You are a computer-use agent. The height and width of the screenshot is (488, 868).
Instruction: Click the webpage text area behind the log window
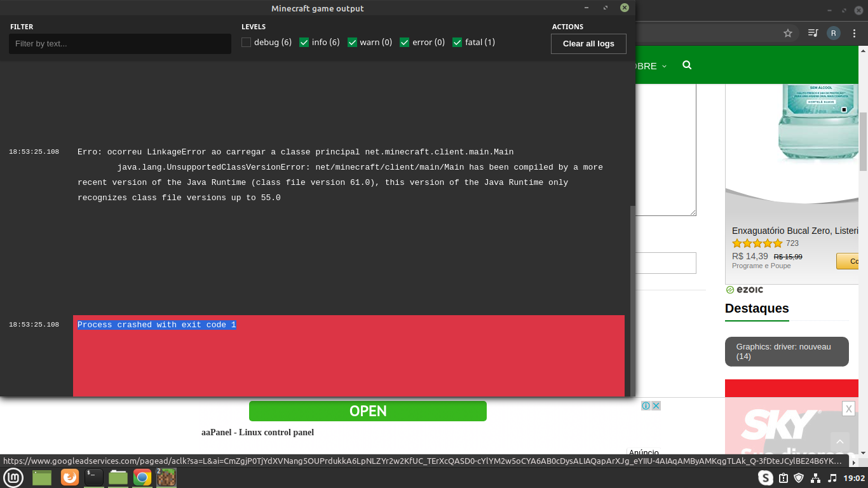point(665,150)
